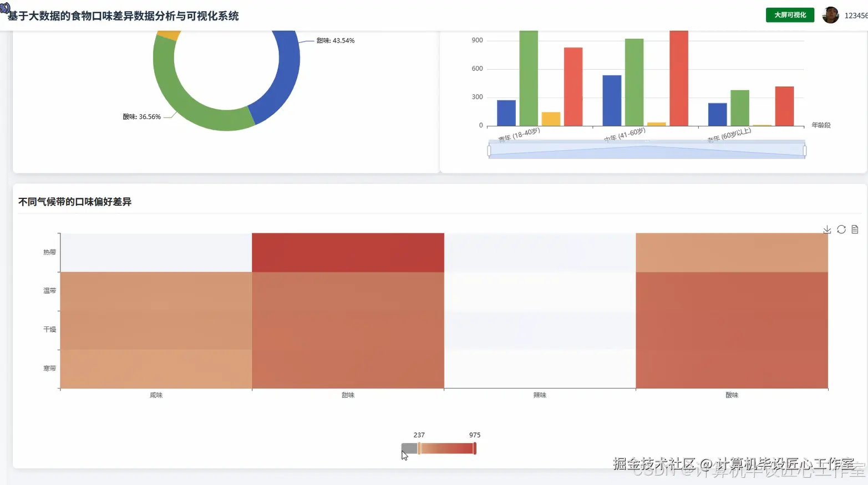Click the heatmap cell for 热带 and 咸味
Viewport: 868px width, 485px height.
tap(156, 252)
